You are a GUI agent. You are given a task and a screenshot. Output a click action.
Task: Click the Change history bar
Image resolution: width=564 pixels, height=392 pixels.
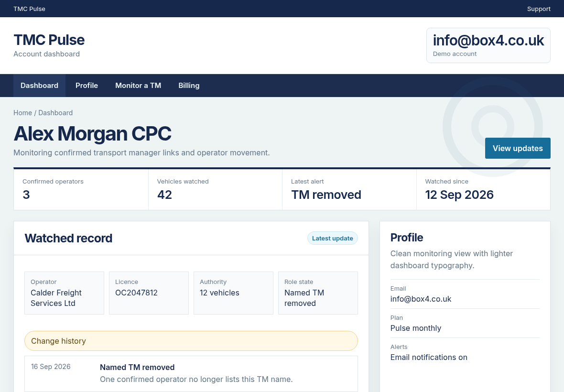[191, 341]
